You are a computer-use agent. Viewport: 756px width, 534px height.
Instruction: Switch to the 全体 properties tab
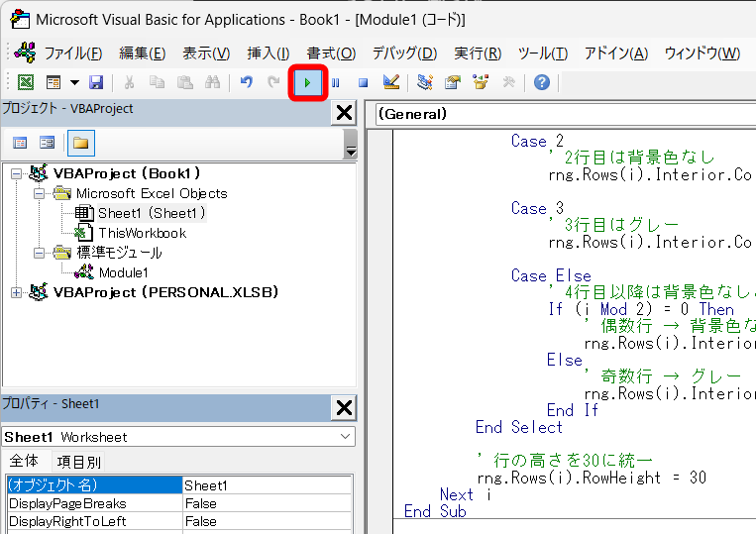click(x=24, y=462)
